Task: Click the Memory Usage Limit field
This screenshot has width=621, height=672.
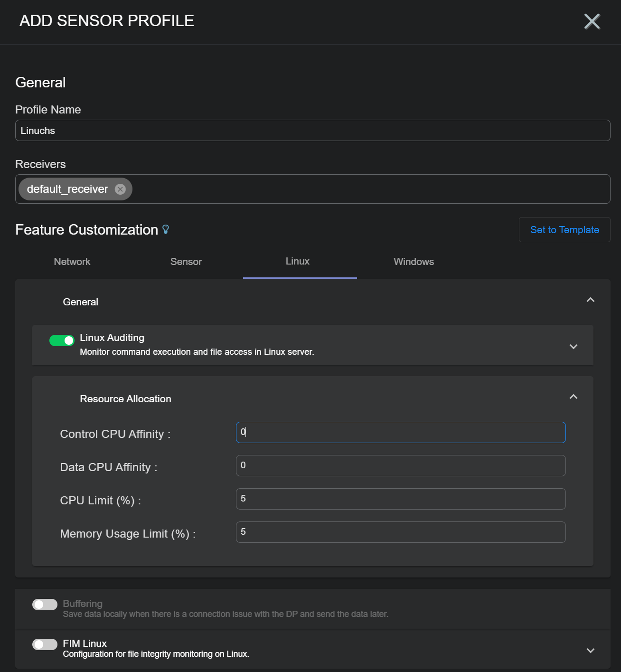Action: [x=400, y=532]
